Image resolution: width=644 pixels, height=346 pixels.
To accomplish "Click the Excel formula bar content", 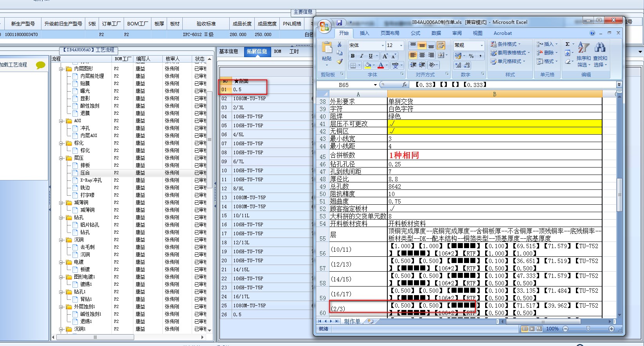I will (513, 85).
